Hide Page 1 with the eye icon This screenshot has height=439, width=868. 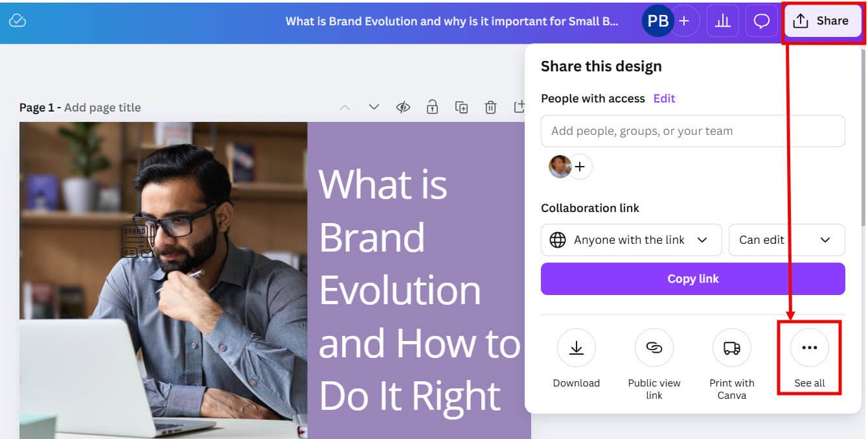pyautogui.click(x=403, y=107)
